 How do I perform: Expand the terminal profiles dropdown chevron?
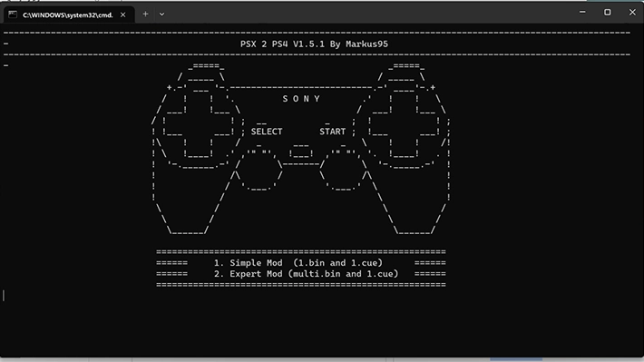161,15
